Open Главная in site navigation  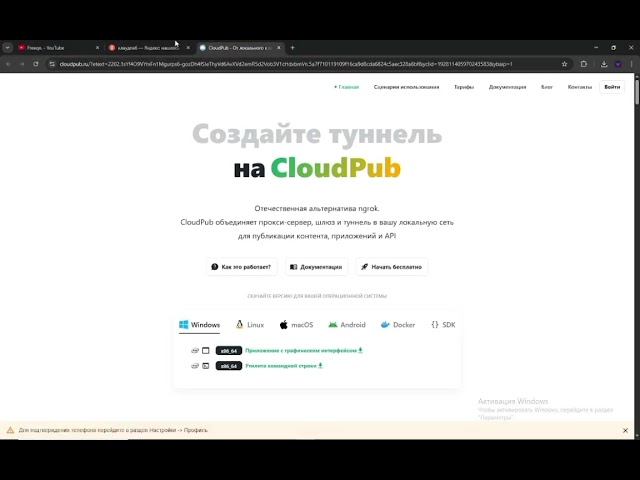point(347,87)
